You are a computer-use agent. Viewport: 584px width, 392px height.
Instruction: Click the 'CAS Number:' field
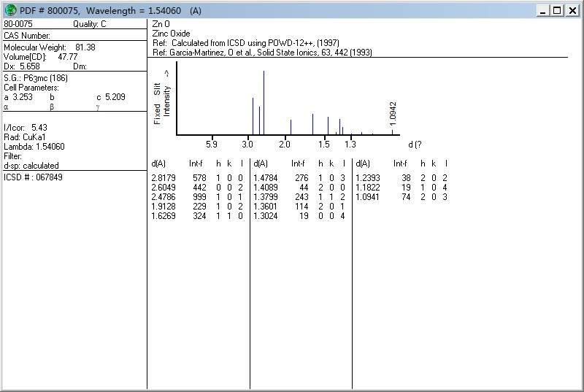pos(27,36)
